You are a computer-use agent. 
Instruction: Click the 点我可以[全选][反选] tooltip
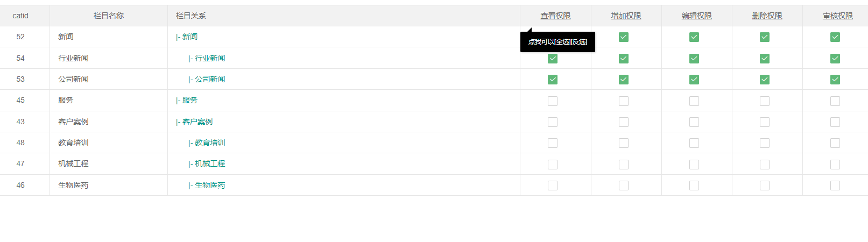pos(558,42)
